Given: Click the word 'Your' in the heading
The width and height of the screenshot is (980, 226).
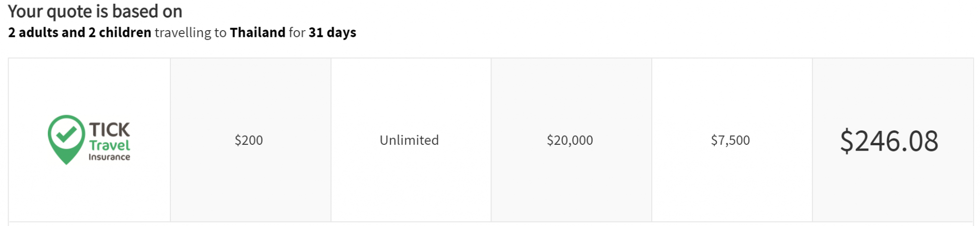Looking at the screenshot, I should click(x=25, y=11).
